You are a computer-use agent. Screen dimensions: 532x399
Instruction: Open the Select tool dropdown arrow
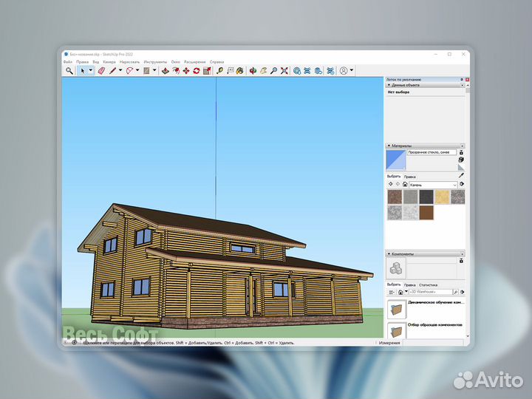pos(91,71)
